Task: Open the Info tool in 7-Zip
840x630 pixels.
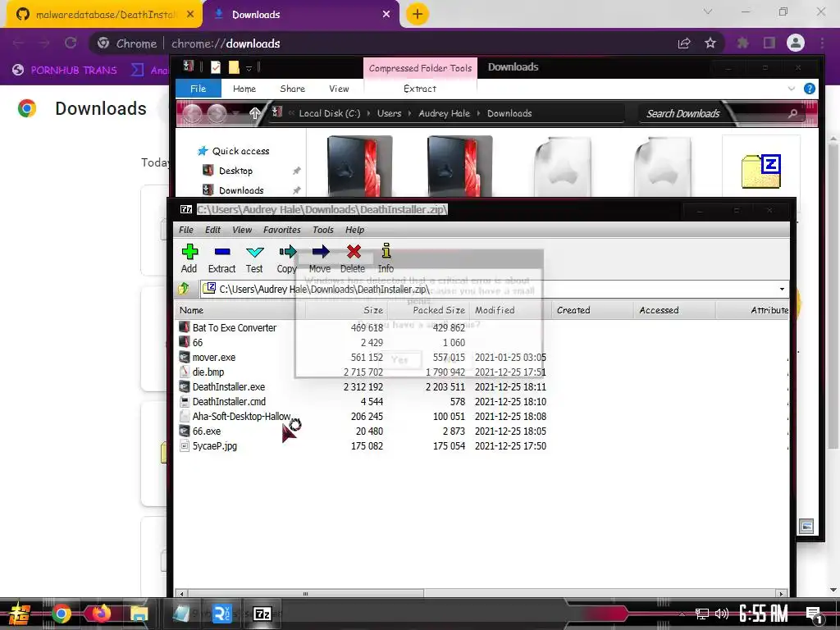Action: [x=386, y=258]
